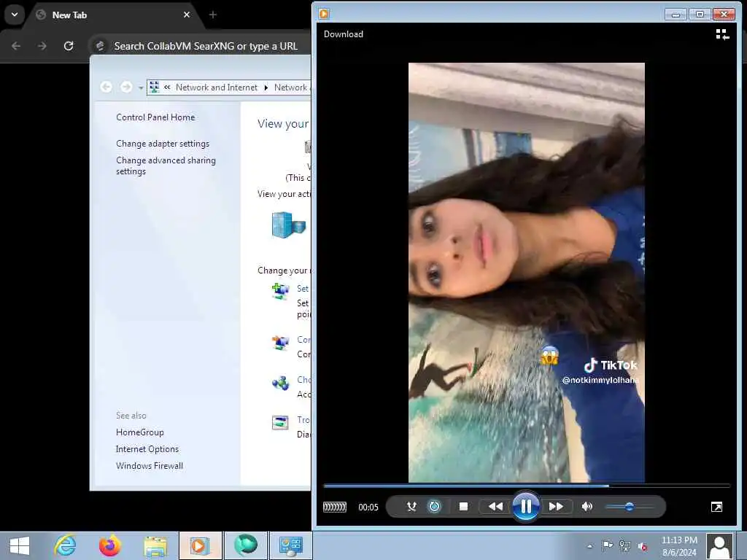Open Internet Options link

(x=147, y=448)
